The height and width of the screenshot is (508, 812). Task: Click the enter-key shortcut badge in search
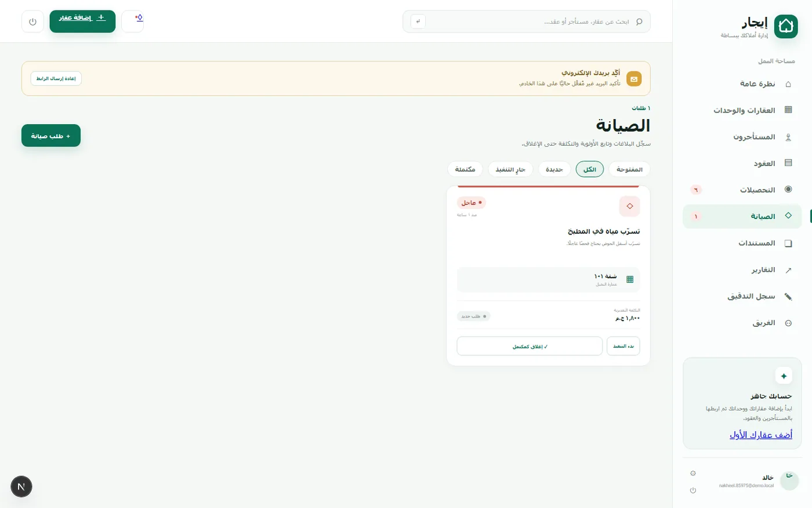coord(418,21)
